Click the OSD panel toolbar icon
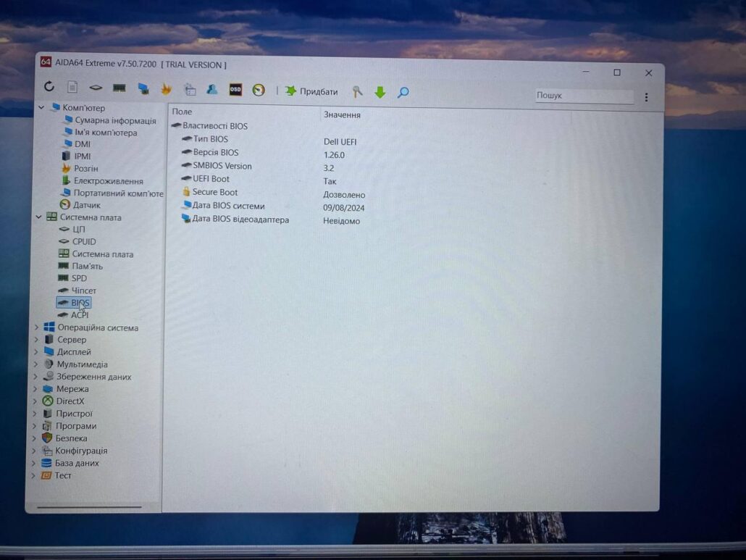Image resolution: width=746 pixels, height=560 pixels. (235, 90)
